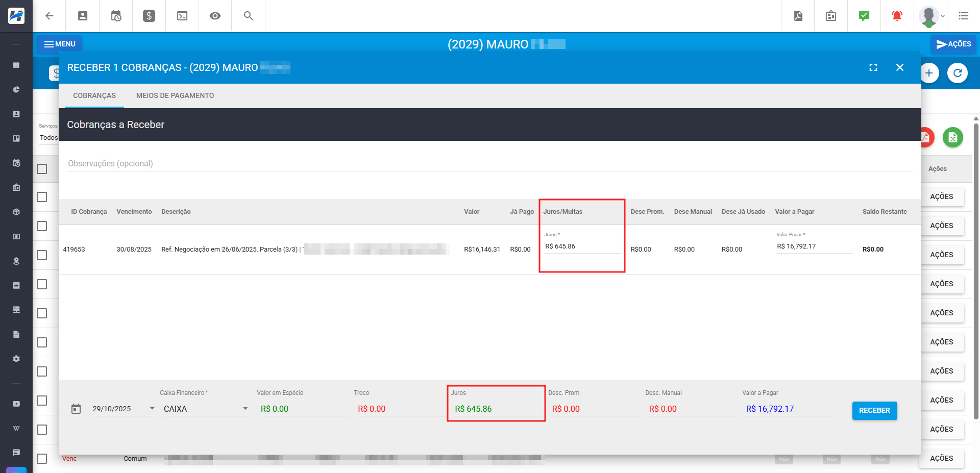The width and height of the screenshot is (980, 473).
Task: Open the user avatar menu
Action: pos(931,16)
